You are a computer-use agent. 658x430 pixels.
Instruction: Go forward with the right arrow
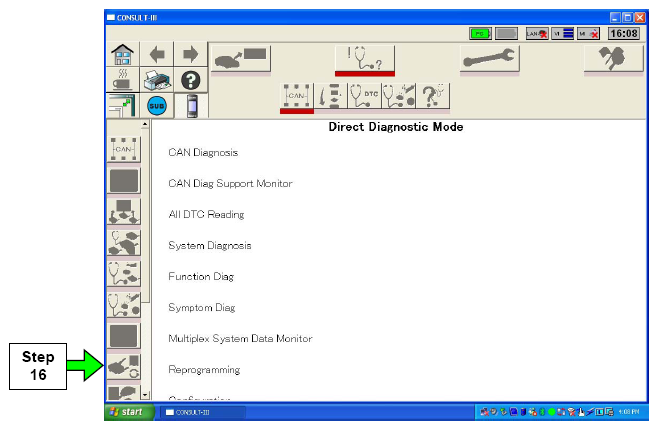(190, 54)
